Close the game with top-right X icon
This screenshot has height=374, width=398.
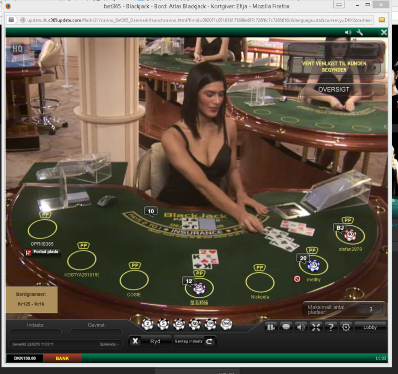pyautogui.click(x=384, y=32)
